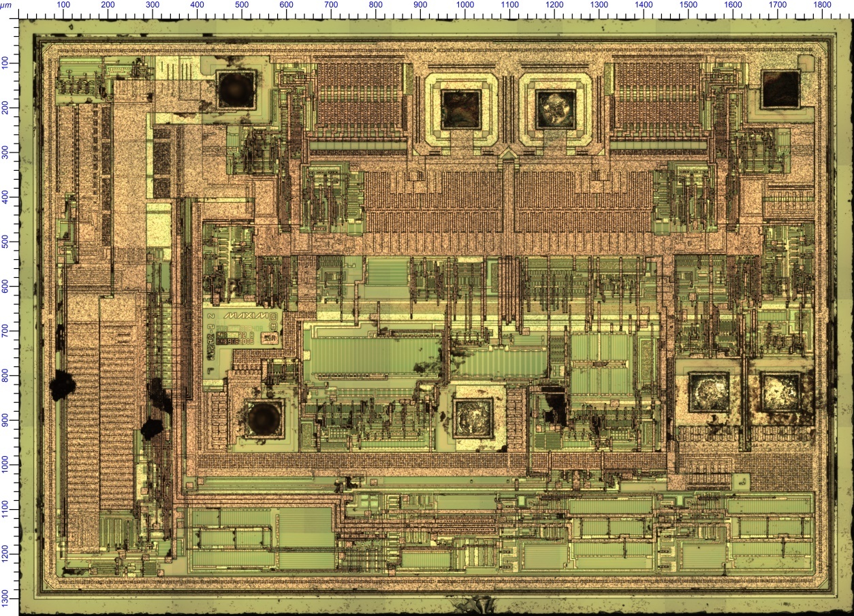Image resolution: width=854 pixels, height=616 pixels.
Task: Choose 800 on the vertical ruler
Action: coord(5,375)
